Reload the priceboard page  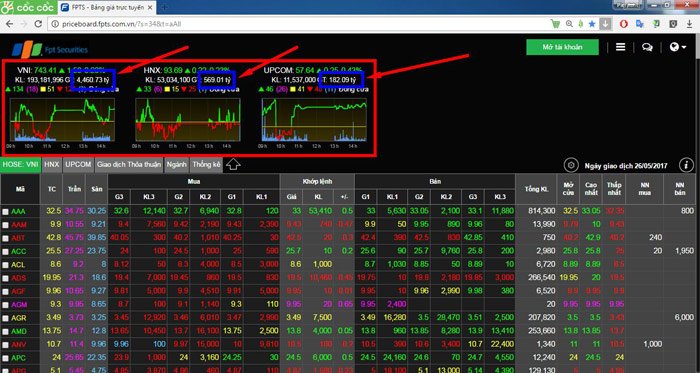(x=39, y=24)
